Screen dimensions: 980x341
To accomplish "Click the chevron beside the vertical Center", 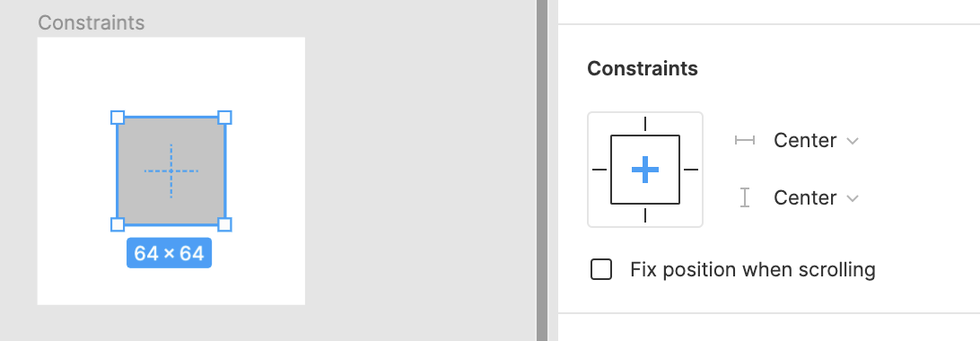I will coord(853,198).
